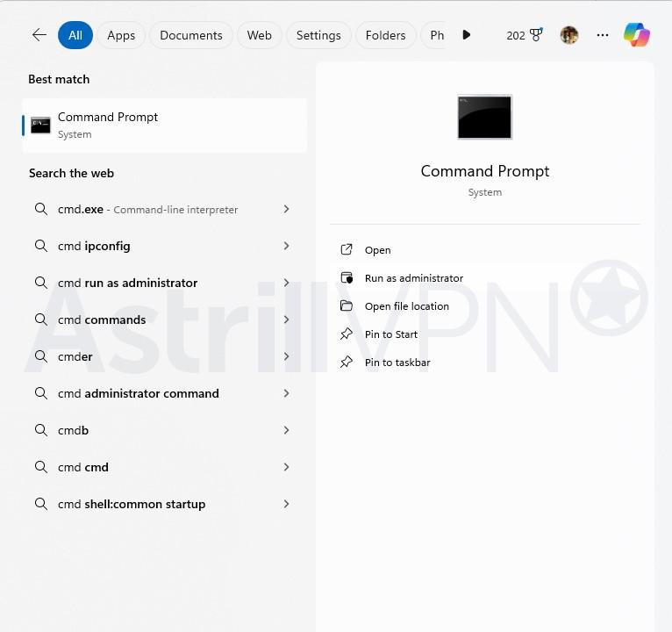The image size is (672, 632).
Task: Open Command Prompt best match result
Action: [x=164, y=125]
